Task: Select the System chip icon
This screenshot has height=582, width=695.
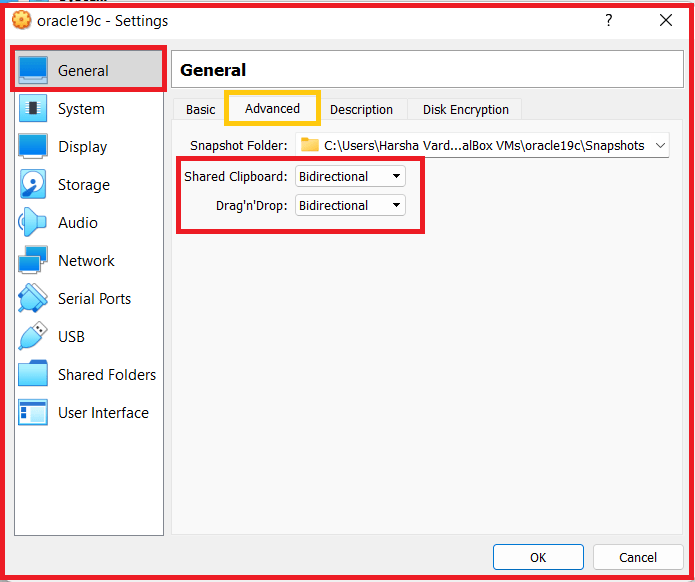Action: tap(33, 108)
